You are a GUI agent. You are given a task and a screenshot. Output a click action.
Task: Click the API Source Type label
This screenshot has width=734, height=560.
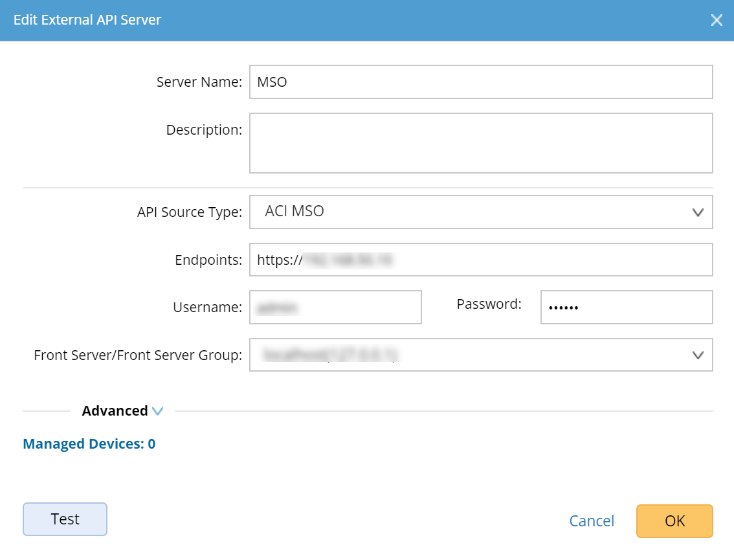pos(190,212)
